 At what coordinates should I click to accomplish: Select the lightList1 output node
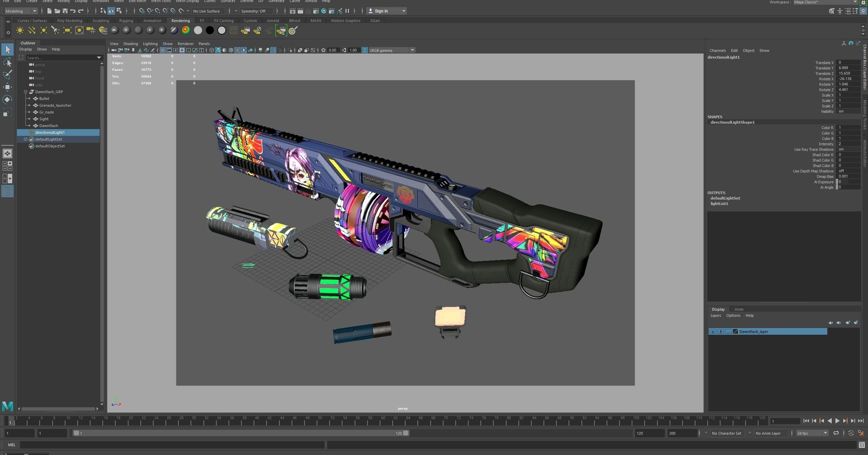click(719, 204)
